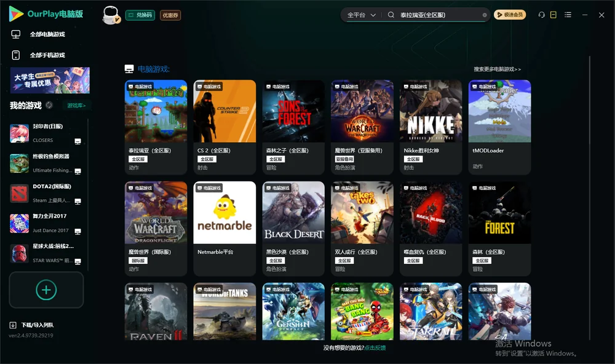Image resolution: width=615 pixels, height=364 pixels.
Task: Open the 游戏库> link
Action: point(76,106)
